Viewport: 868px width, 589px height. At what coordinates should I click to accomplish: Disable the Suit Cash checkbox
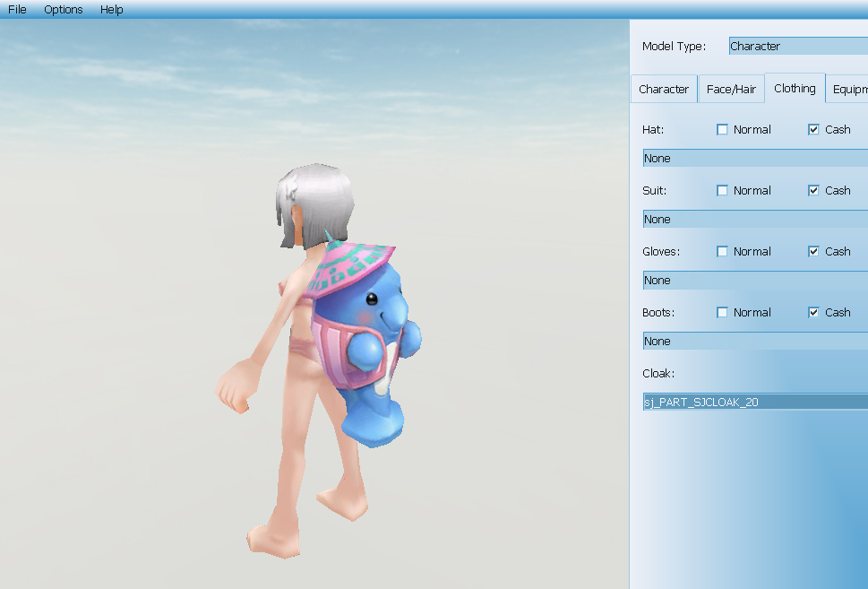pos(814,191)
